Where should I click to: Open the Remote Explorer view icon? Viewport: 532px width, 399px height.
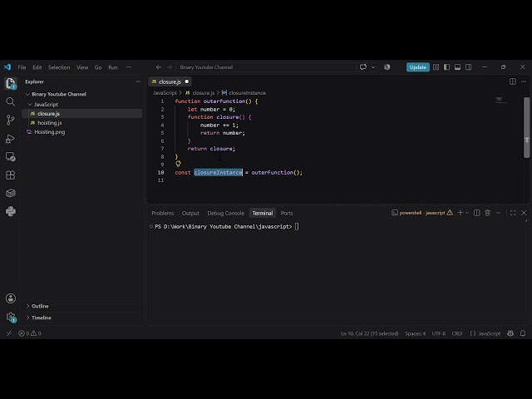pyautogui.click(x=11, y=157)
